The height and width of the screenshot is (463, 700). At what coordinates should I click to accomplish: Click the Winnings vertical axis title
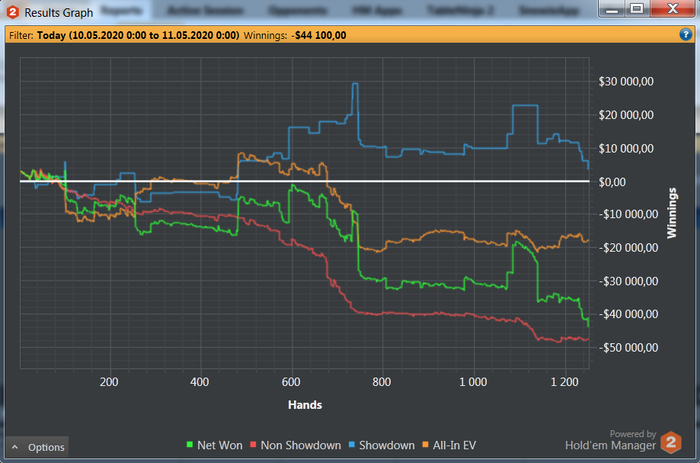pos(671,213)
